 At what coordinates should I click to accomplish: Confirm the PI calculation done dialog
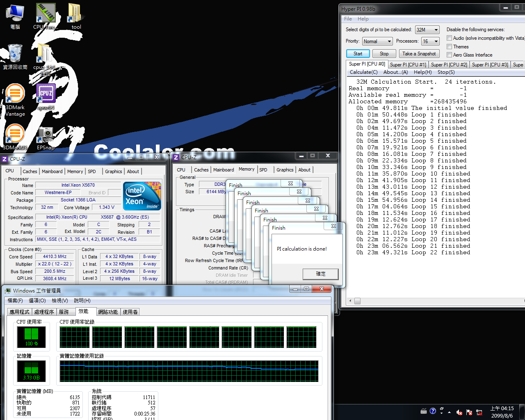click(320, 274)
